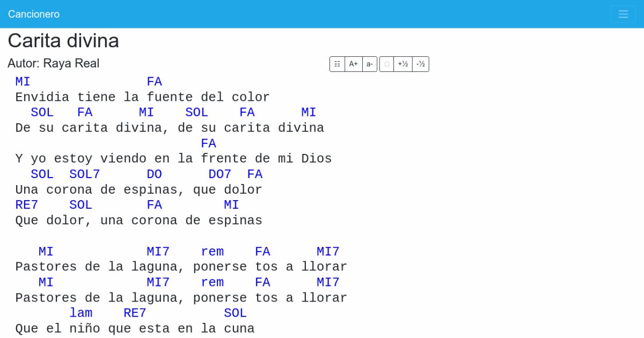Click lyric 'Y yo estoy viendo en la frente'
The width and height of the screenshot is (644, 338).
(x=173, y=159)
